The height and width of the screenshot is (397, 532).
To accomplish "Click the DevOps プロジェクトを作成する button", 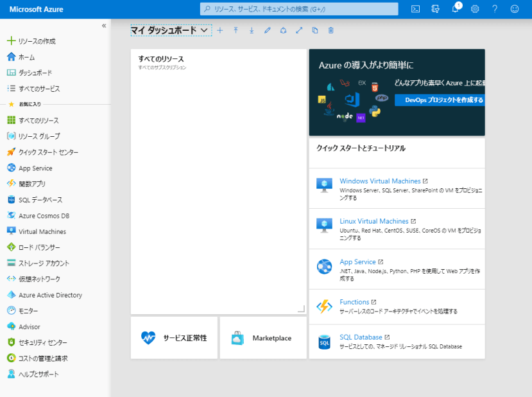I will [x=440, y=100].
